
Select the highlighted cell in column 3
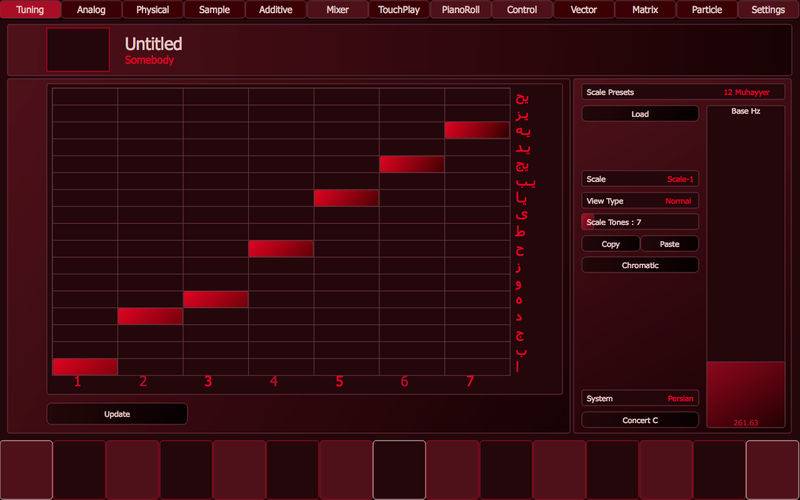[x=215, y=299]
